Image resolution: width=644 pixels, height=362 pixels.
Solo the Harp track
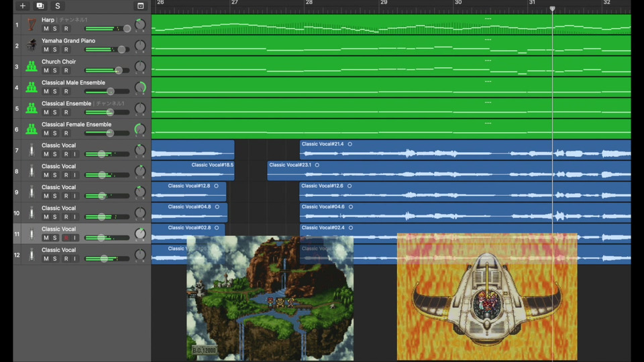click(x=55, y=29)
